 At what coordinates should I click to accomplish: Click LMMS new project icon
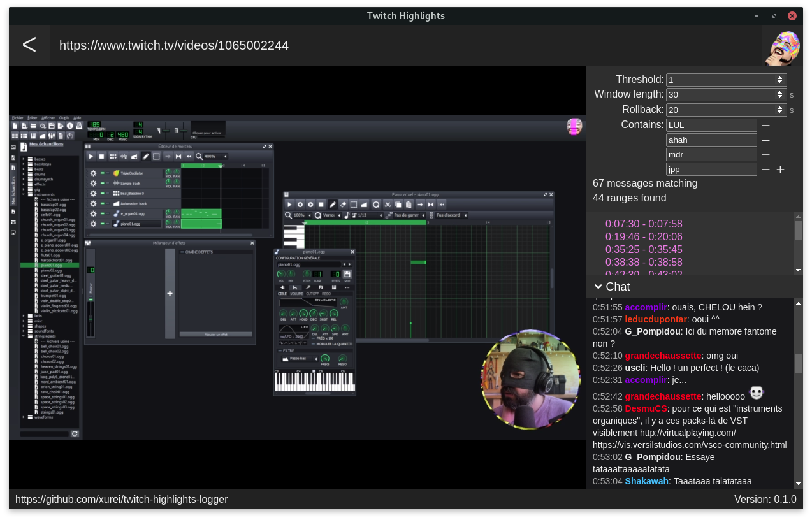(15, 126)
